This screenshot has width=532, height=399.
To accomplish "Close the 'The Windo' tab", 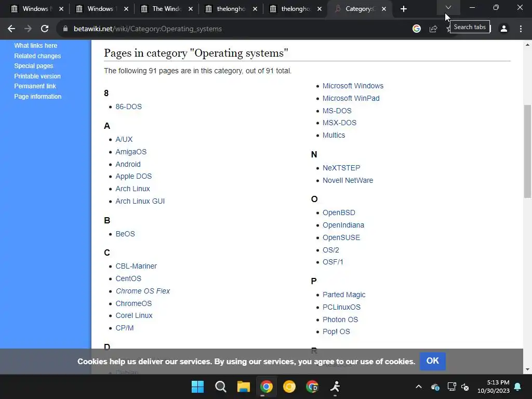I will coord(191,9).
